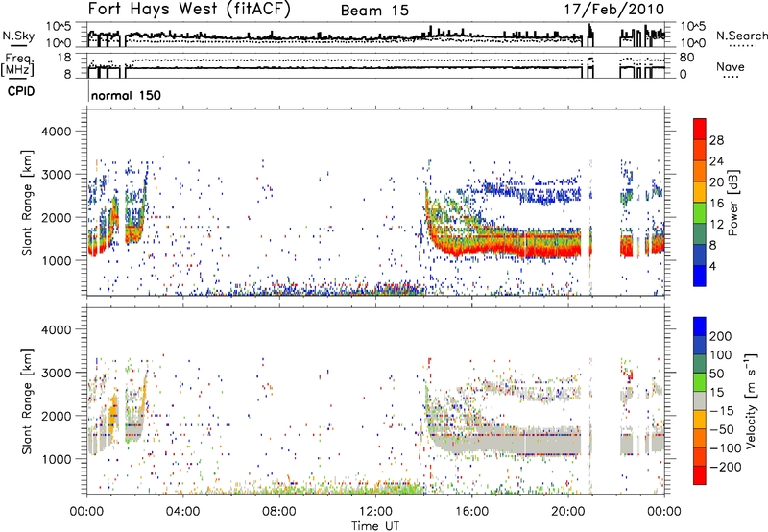Click the 'Power [dB]' color bar label
This screenshot has width=768, height=532.
click(733, 203)
